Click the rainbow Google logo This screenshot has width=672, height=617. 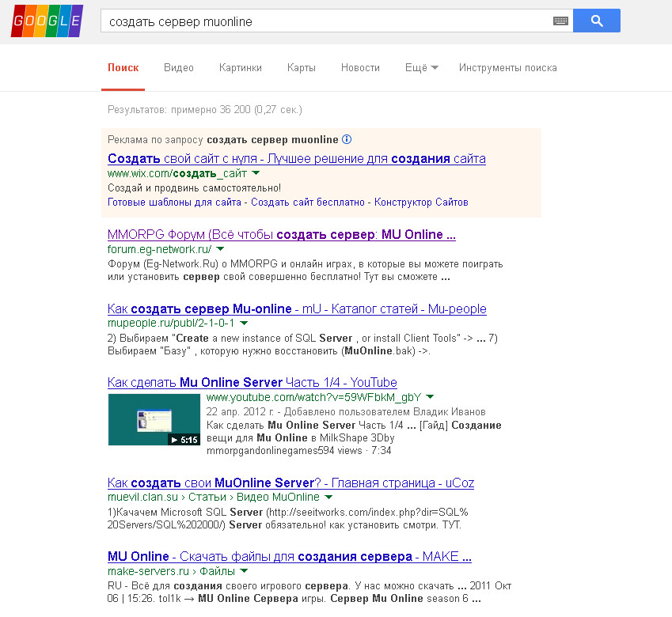click(x=47, y=21)
